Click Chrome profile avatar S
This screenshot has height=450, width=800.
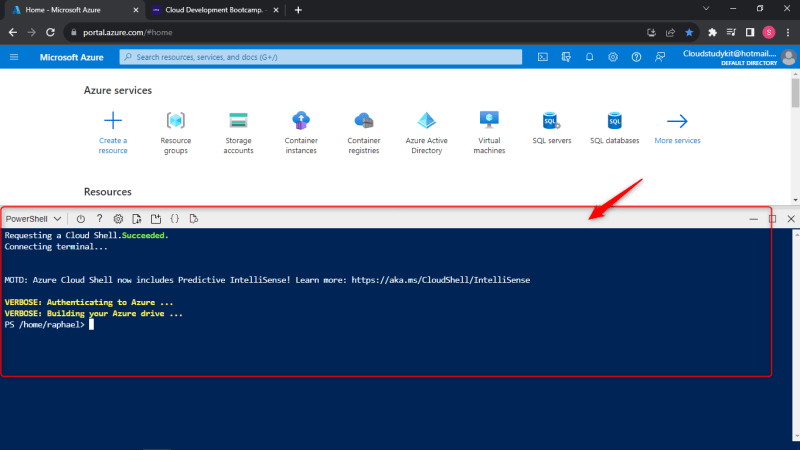[x=769, y=32]
